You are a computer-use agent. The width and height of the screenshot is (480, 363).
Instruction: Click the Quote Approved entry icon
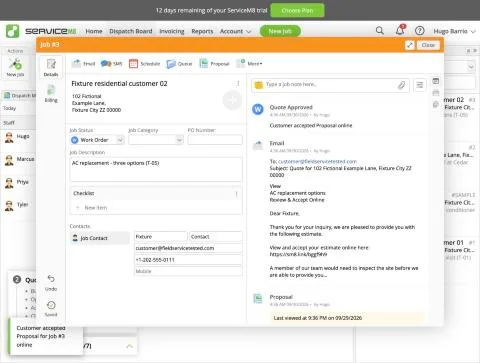(258, 109)
